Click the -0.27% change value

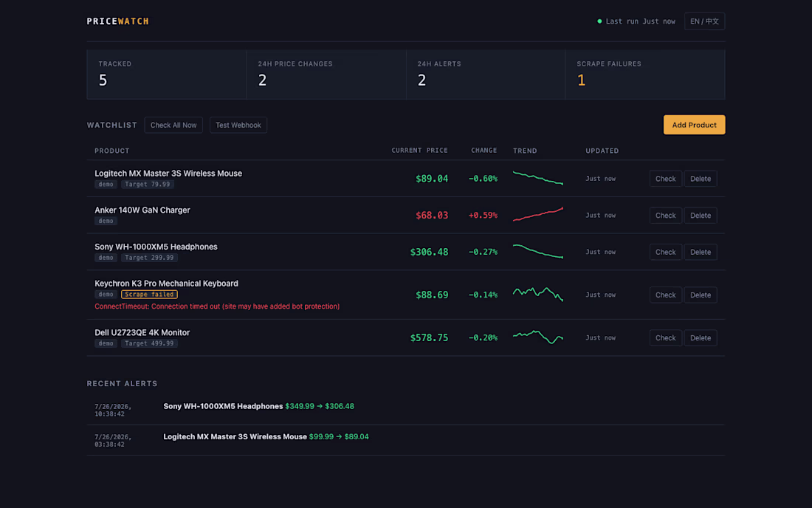click(483, 253)
